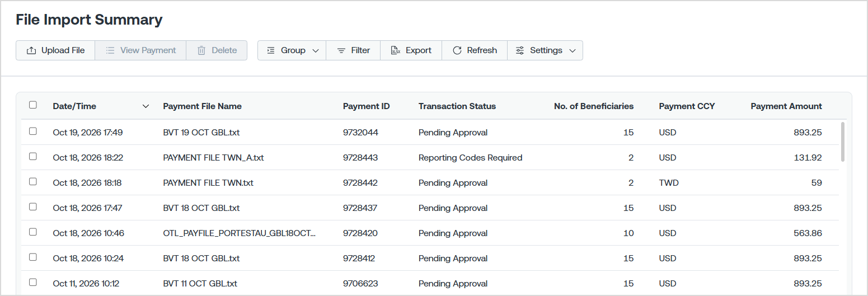Click file OTL_PAYFILE_PORTESTAU_GBL18OCT
Screen dimensions: 868x296
(x=239, y=233)
